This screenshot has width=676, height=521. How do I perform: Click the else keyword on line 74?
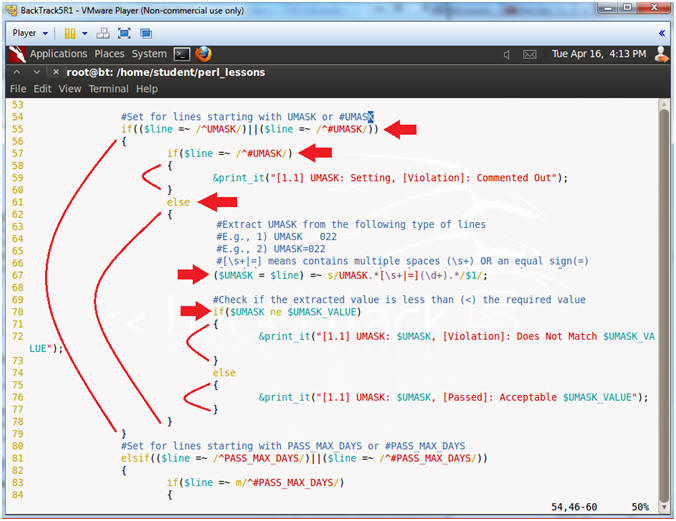point(224,373)
